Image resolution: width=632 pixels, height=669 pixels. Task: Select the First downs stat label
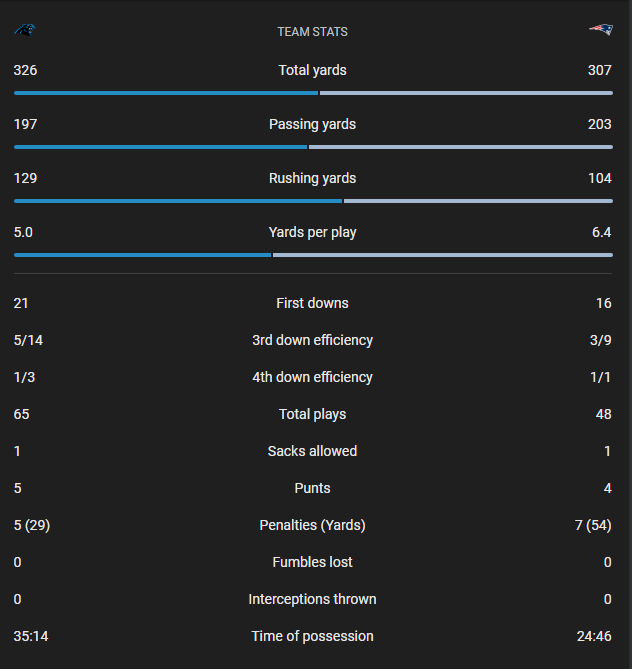(313, 303)
